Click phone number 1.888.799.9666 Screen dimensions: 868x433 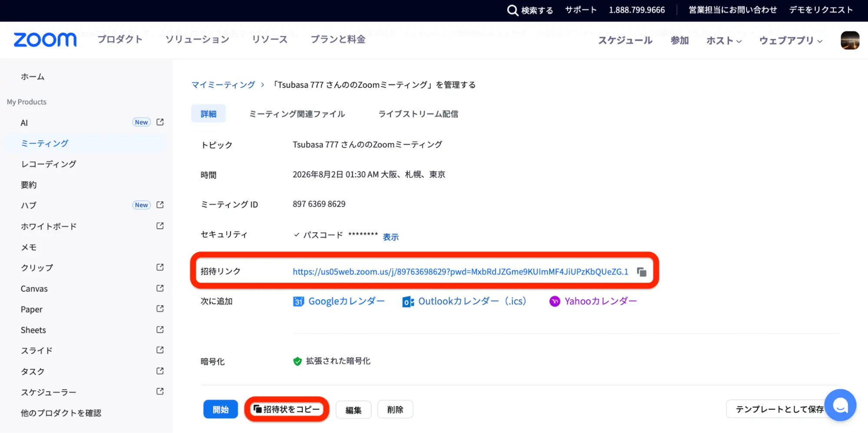click(637, 10)
